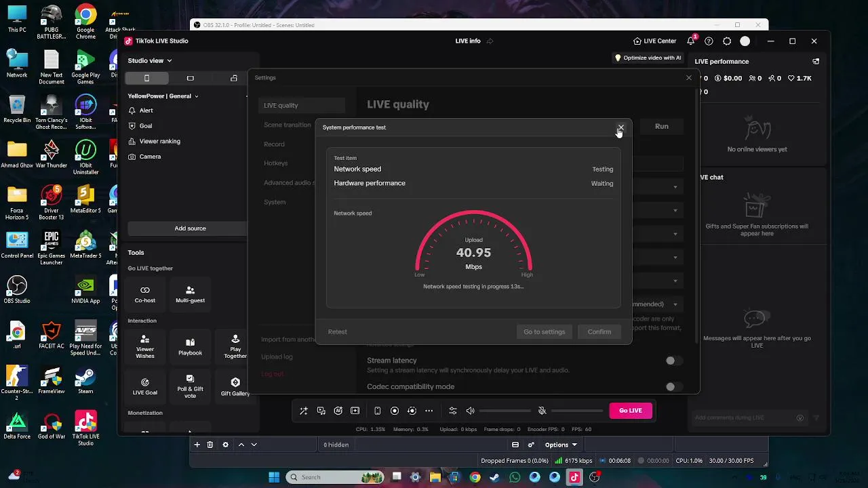Open the Record settings tab
868x488 pixels.
[x=274, y=144]
